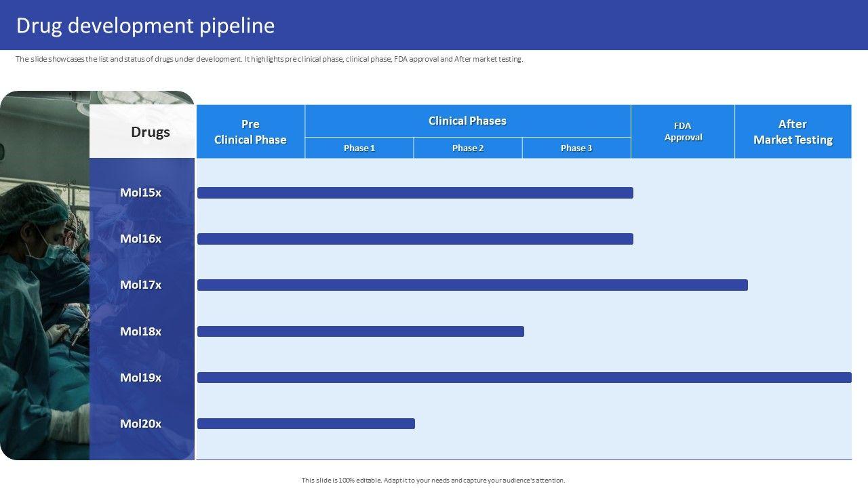868x488 pixels.
Task: Click the Mol17x drug label
Action: 141,285
